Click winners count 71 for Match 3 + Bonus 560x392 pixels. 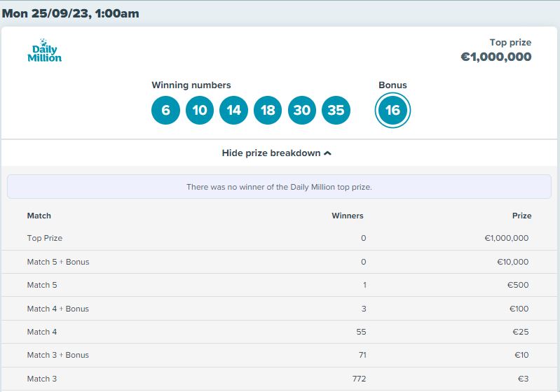pos(362,355)
